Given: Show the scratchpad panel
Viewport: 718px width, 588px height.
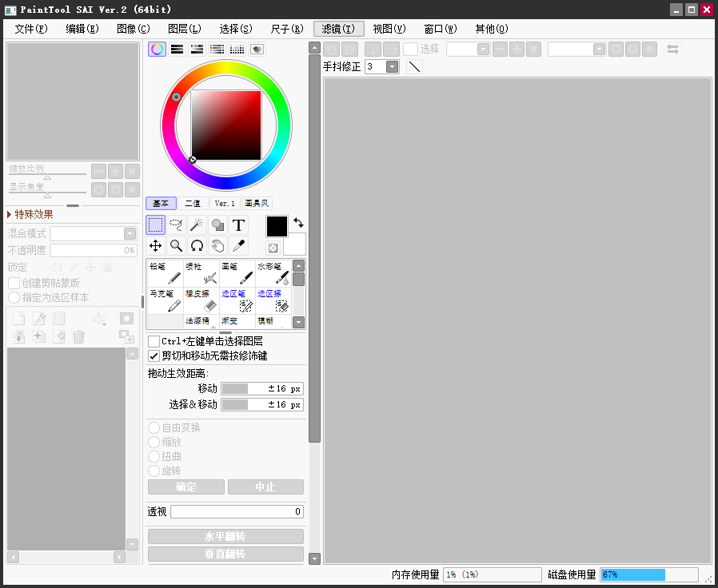Looking at the screenshot, I should [x=257, y=49].
